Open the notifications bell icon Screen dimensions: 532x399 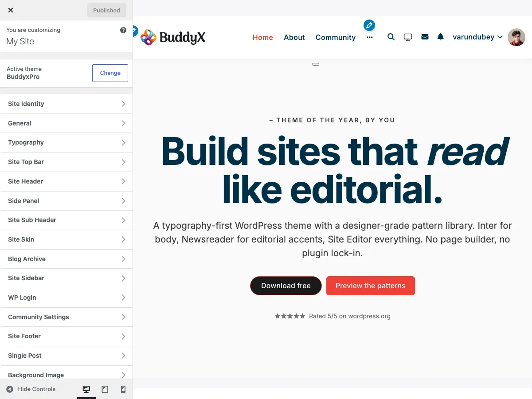(440, 37)
